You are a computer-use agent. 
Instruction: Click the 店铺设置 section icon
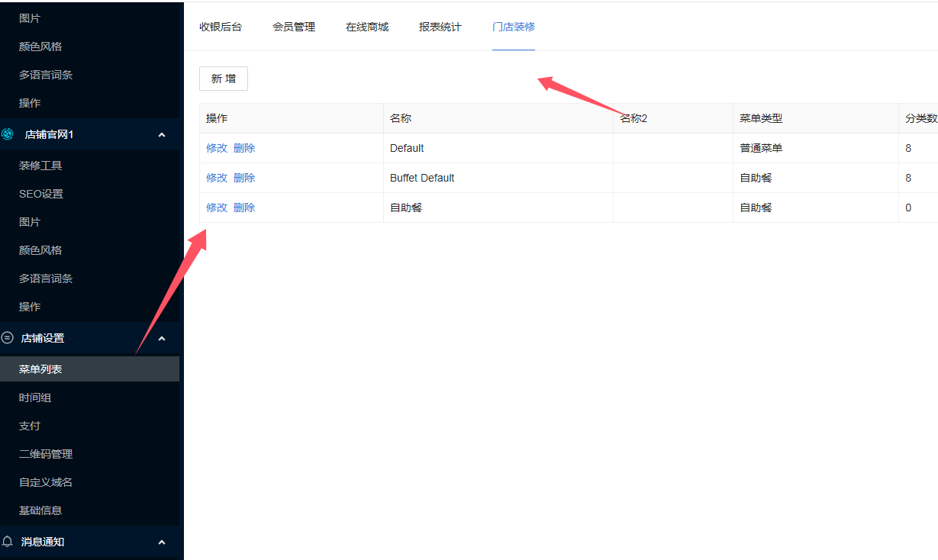[x=8, y=337]
